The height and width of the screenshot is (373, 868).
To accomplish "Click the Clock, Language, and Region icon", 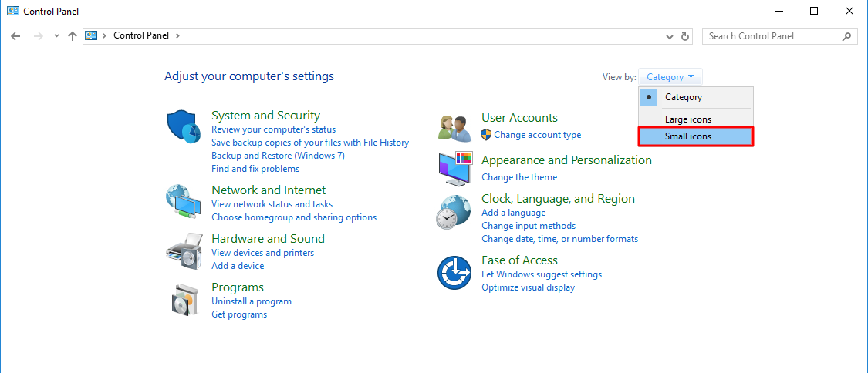I will (x=453, y=211).
